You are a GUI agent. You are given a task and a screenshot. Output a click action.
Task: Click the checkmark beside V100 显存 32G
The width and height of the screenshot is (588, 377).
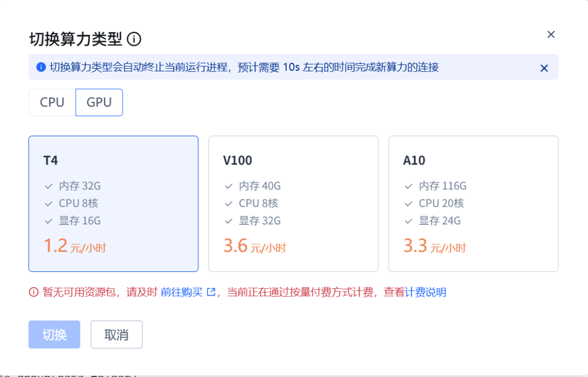click(x=229, y=221)
